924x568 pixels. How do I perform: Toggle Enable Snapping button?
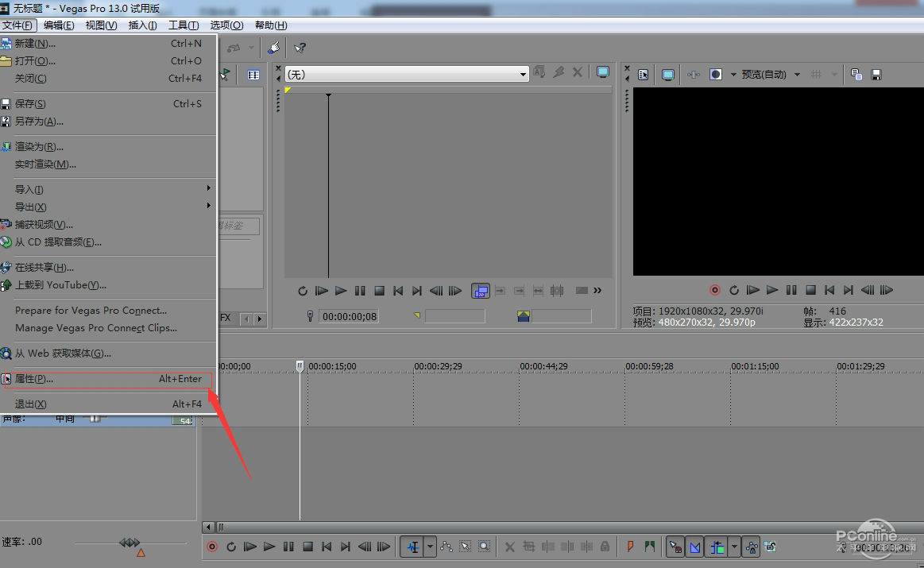(x=675, y=547)
